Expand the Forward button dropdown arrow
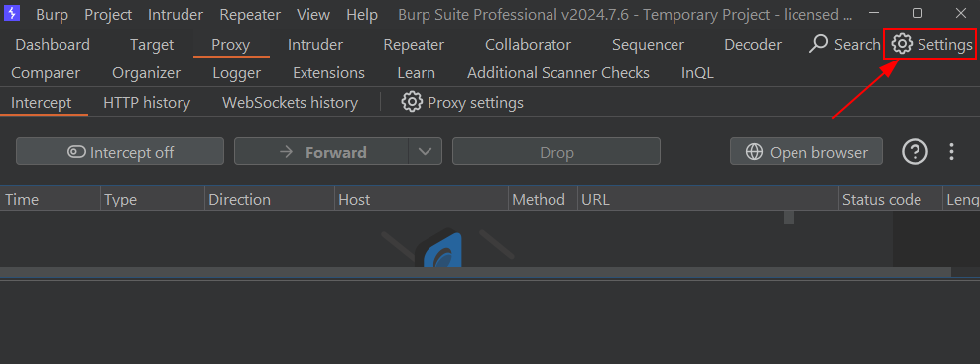Viewport: 980px width, 364px height. (x=425, y=152)
